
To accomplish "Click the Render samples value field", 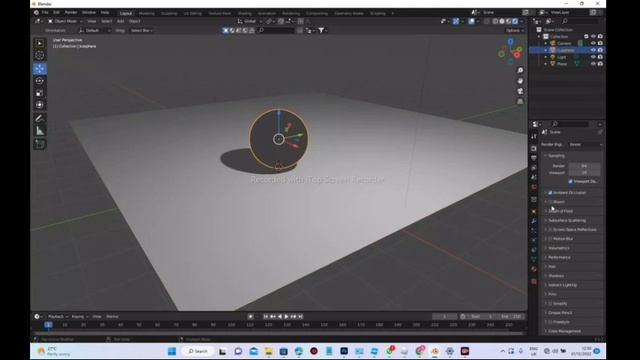I will point(584,166).
